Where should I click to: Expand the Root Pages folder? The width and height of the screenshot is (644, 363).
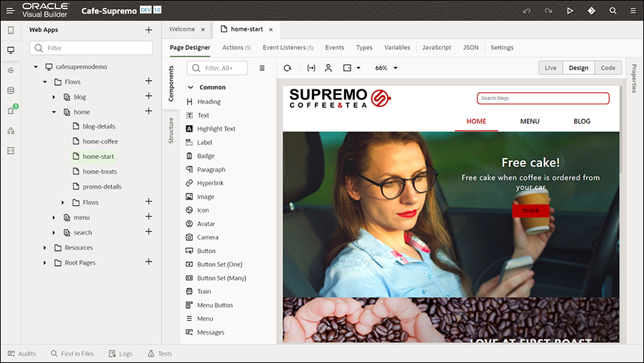pos(45,263)
